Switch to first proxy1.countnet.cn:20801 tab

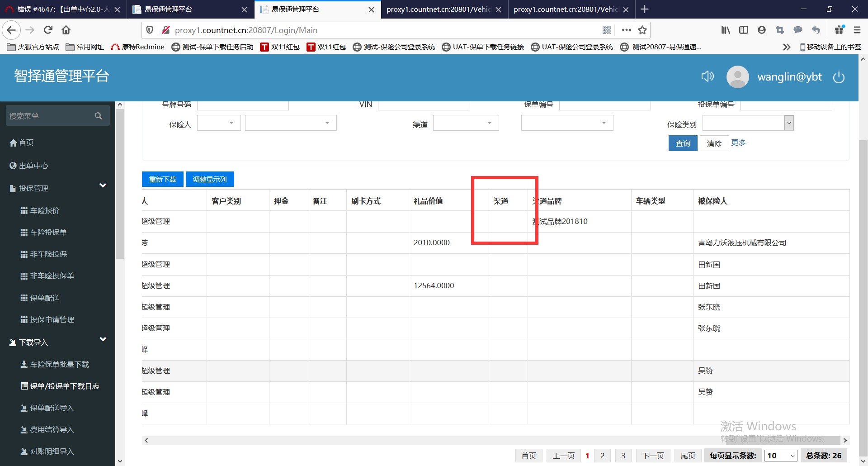point(444,9)
